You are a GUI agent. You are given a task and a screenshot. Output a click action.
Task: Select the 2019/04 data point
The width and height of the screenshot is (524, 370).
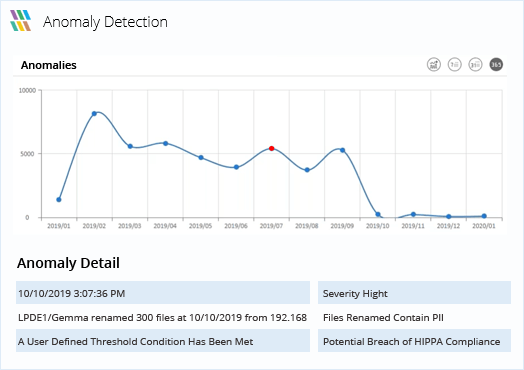165,143
